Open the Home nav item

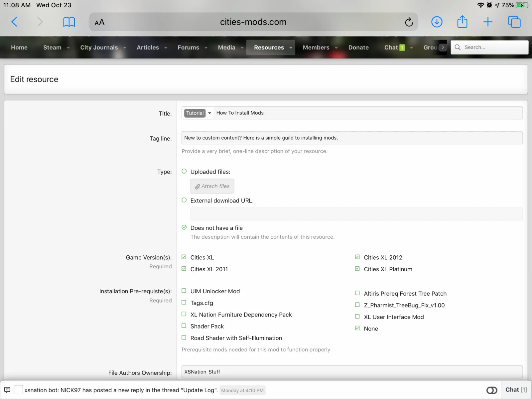19,48
